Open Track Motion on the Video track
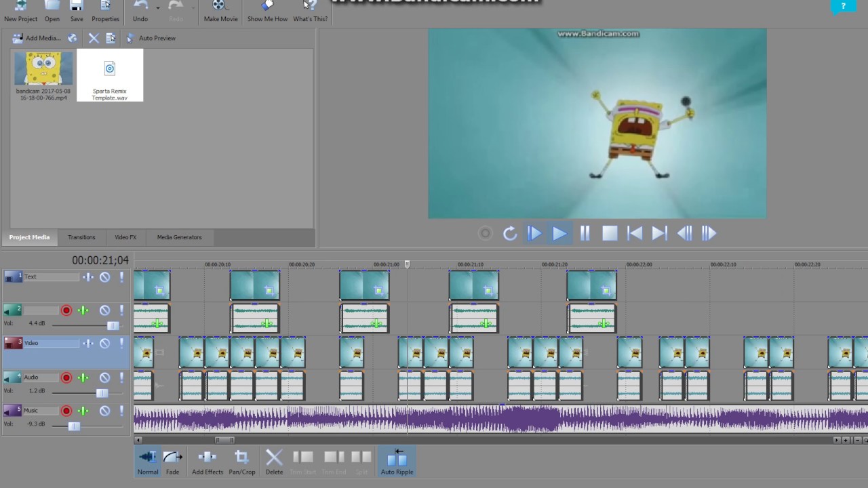Image resolution: width=868 pixels, height=488 pixels. (88, 344)
